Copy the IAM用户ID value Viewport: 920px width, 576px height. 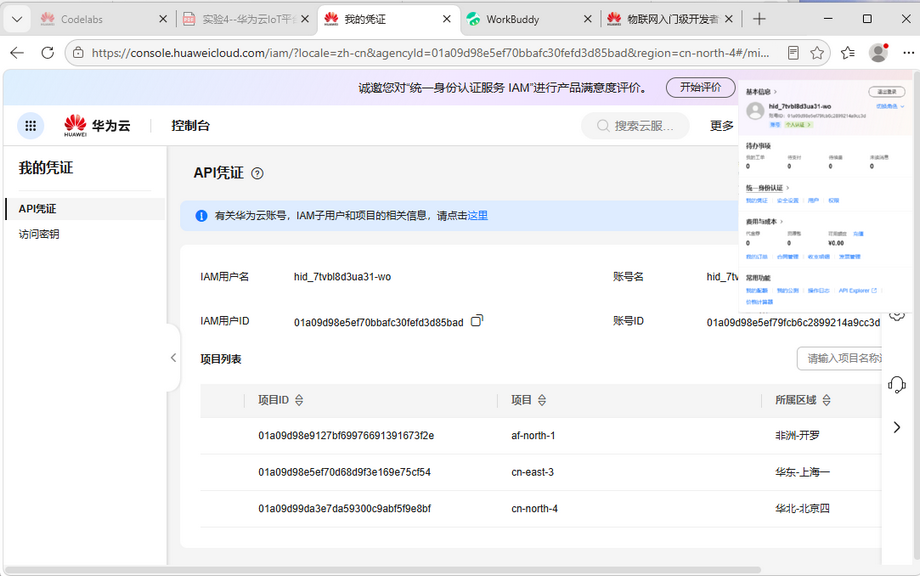point(477,320)
